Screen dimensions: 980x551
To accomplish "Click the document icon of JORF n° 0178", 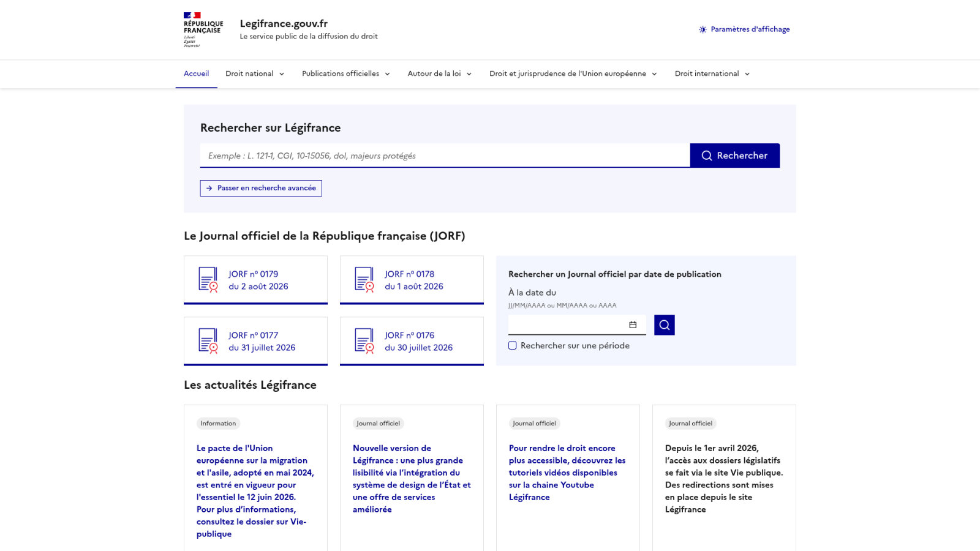I will [x=364, y=280].
